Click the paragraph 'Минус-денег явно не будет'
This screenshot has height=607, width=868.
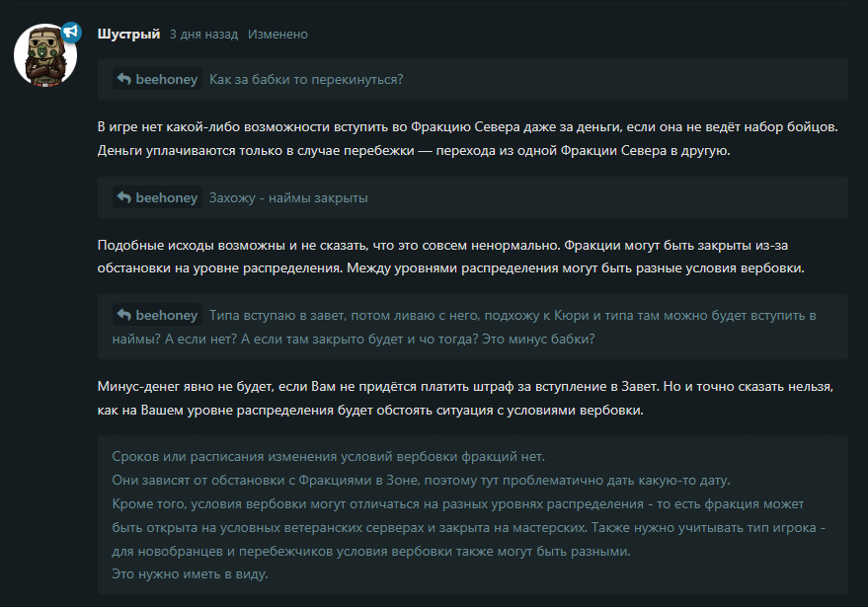coord(465,399)
